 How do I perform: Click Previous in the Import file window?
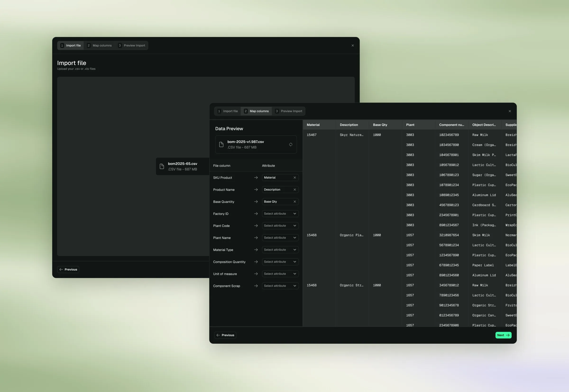pyautogui.click(x=68, y=270)
